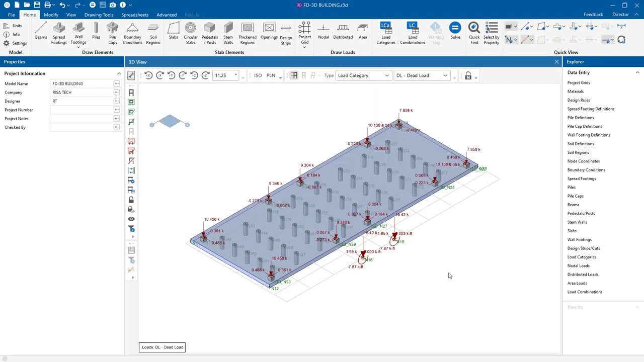
Task: Open the print options dropdown arrow
Action: coord(54,5)
